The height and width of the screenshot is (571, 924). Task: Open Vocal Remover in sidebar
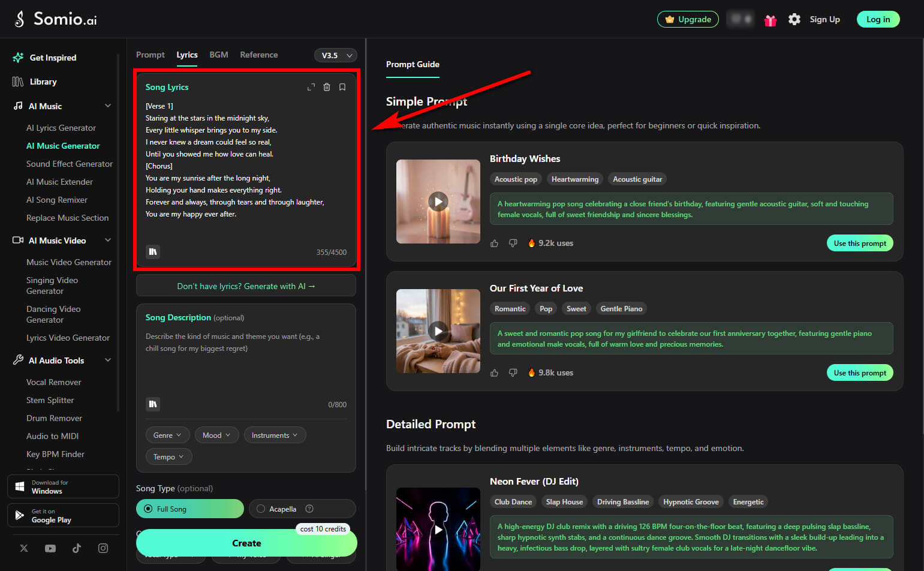[x=53, y=382]
